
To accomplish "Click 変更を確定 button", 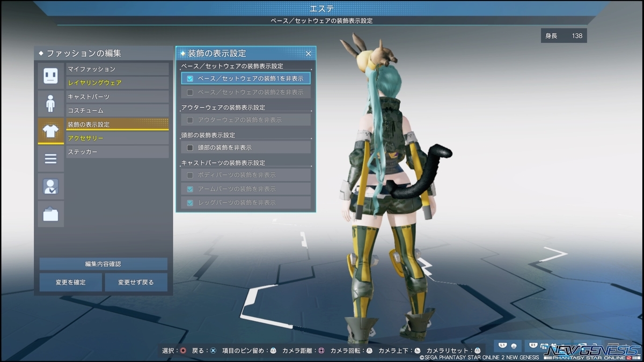I will pos(70,282).
